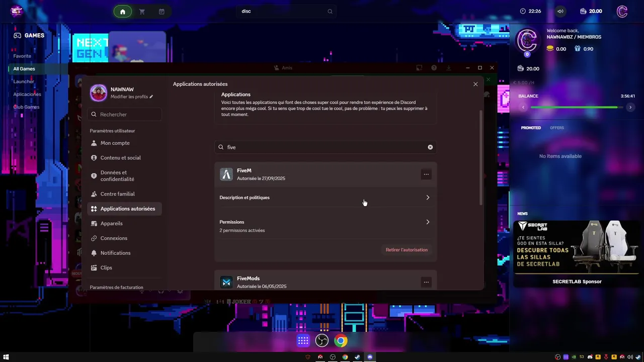Select Applications autorisées in sidebar

click(x=124, y=209)
